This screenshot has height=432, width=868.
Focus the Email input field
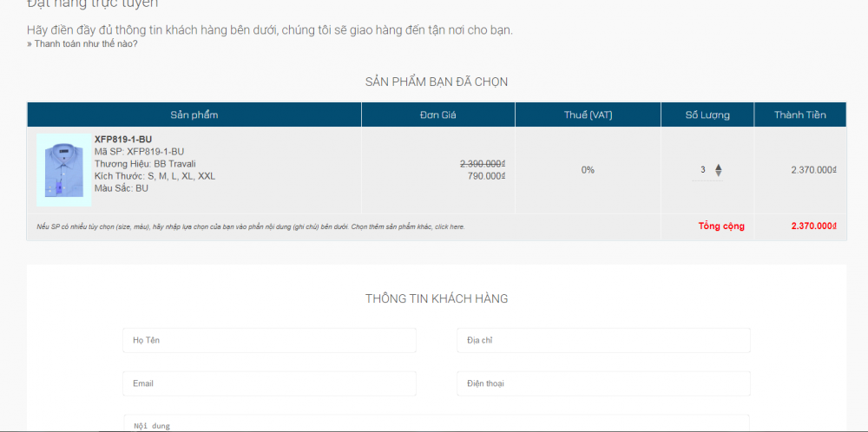coord(269,383)
